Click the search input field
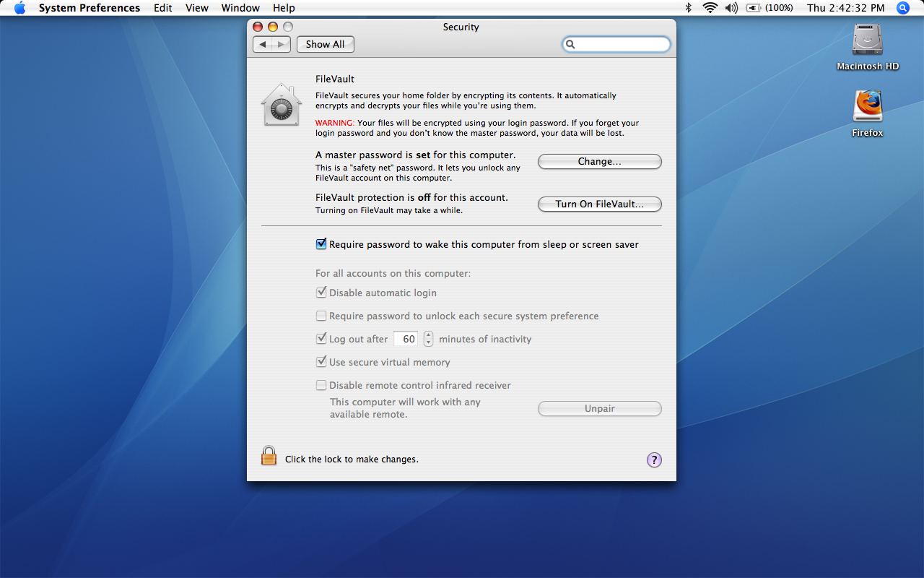The height and width of the screenshot is (578, 924). pyautogui.click(x=616, y=45)
